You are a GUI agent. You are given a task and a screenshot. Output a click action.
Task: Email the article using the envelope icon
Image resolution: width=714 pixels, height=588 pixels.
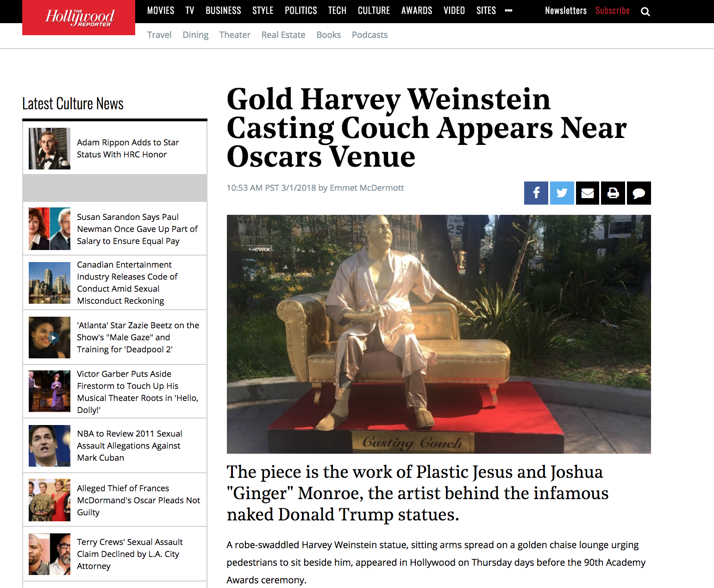pyautogui.click(x=587, y=193)
